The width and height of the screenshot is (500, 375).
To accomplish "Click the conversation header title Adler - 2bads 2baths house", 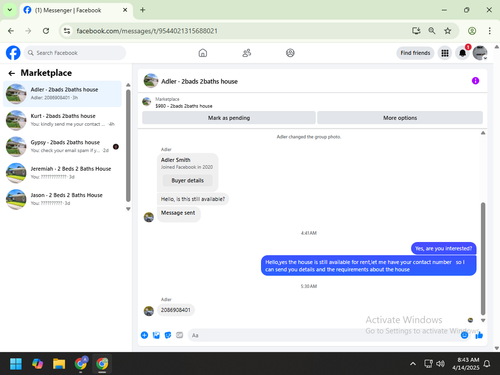I will coord(199,81).
